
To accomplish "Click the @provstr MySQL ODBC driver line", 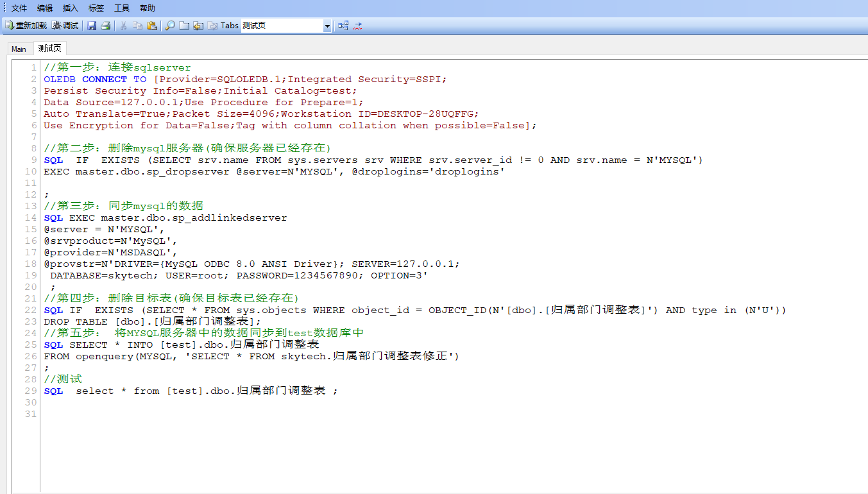I will coord(251,264).
